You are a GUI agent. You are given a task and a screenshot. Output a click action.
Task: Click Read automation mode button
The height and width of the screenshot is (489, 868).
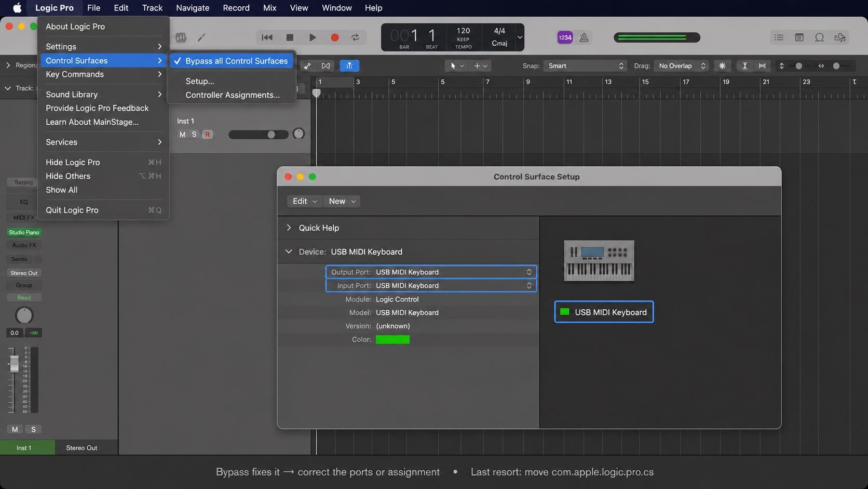(x=24, y=298)
